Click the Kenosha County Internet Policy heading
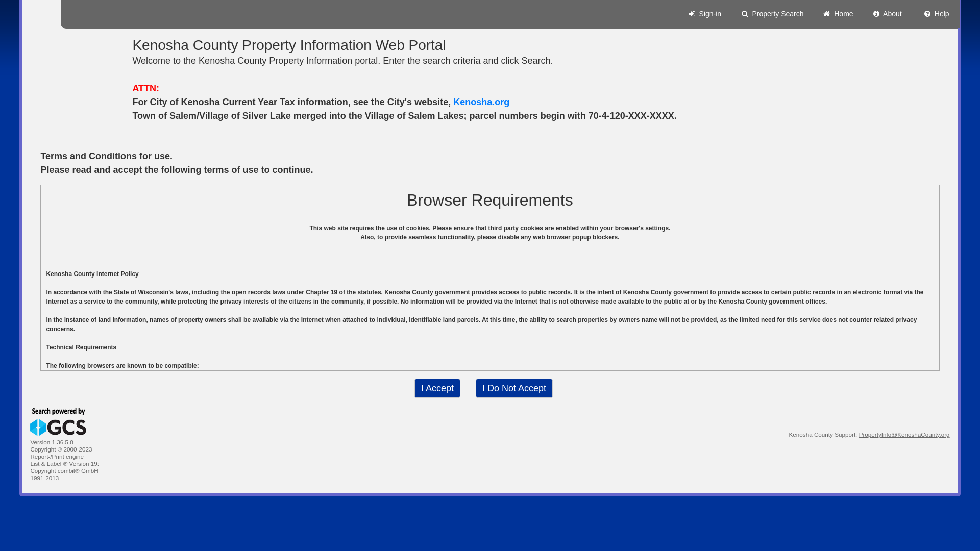The width and height of the screenshot is (980, 551). point(92,274)
